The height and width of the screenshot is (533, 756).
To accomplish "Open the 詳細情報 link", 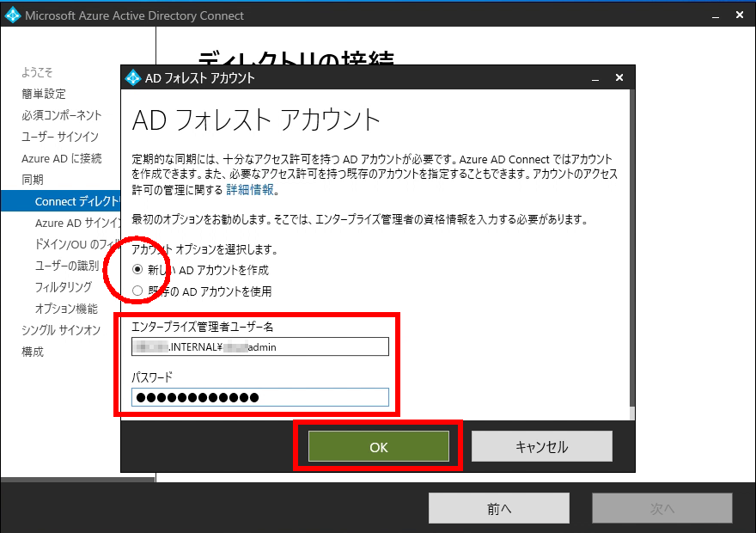I will [250, 190].
